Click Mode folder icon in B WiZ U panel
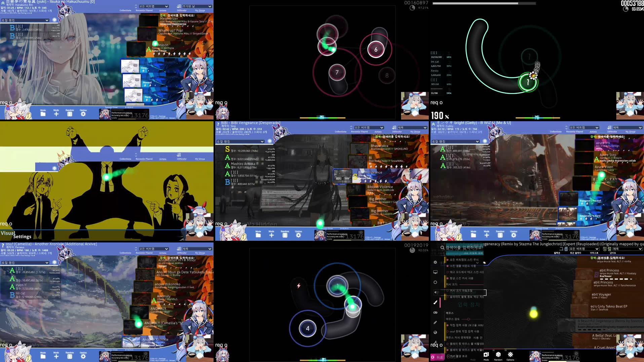The width and height of the screenshot is (644, 362). tap(473, 235)
